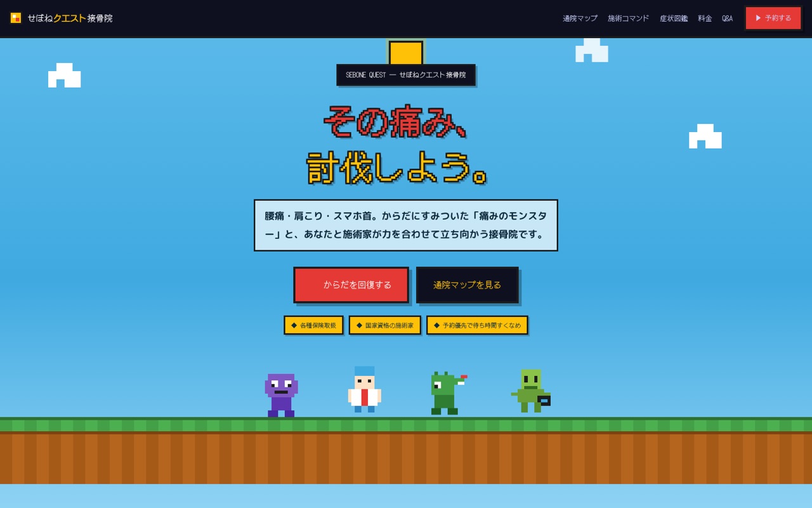Click the blue-haired practitioner sprite

pos(365,390)
